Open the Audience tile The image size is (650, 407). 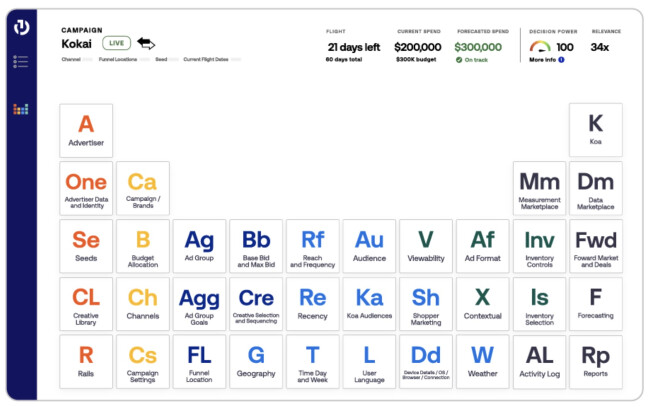(369, 246)
